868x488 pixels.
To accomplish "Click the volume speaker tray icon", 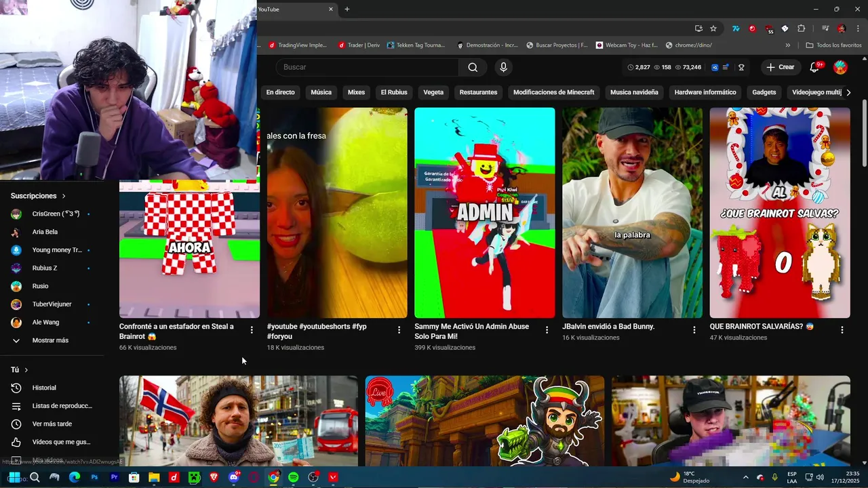I will click(x=821, y=477).
